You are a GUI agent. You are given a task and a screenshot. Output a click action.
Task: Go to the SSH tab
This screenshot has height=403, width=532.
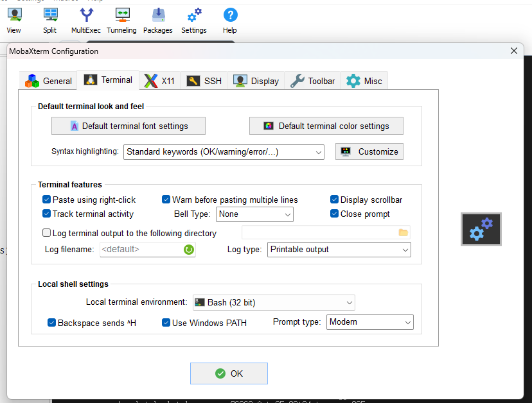(x=204, y=81)
